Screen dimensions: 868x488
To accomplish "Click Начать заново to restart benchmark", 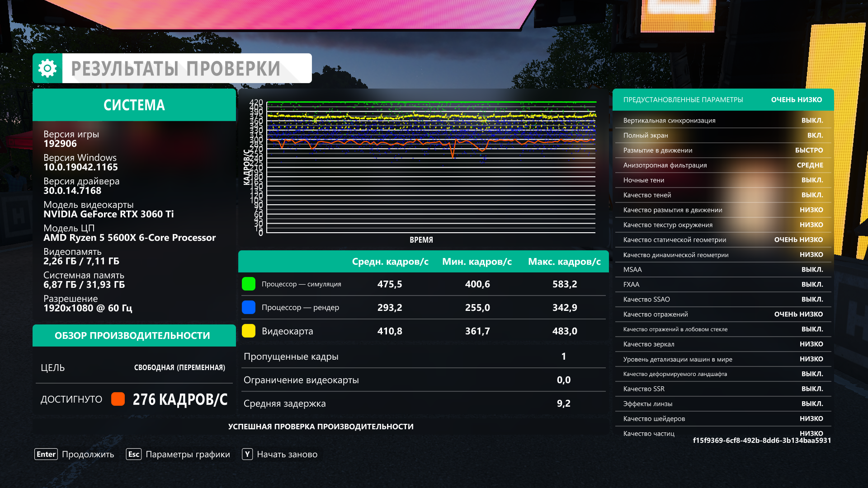I will point(287,454).
